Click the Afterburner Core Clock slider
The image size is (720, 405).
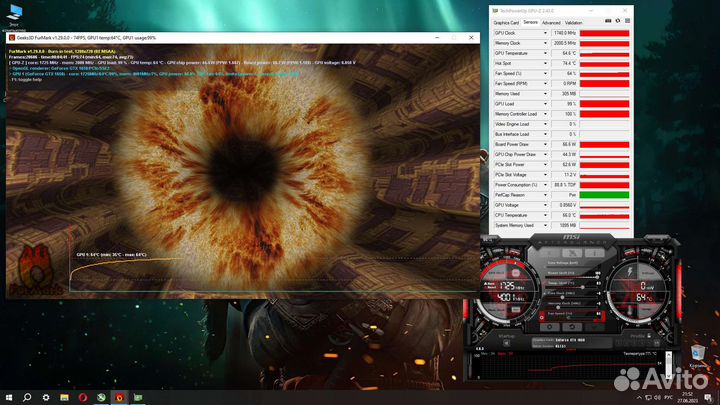(571, 297)
